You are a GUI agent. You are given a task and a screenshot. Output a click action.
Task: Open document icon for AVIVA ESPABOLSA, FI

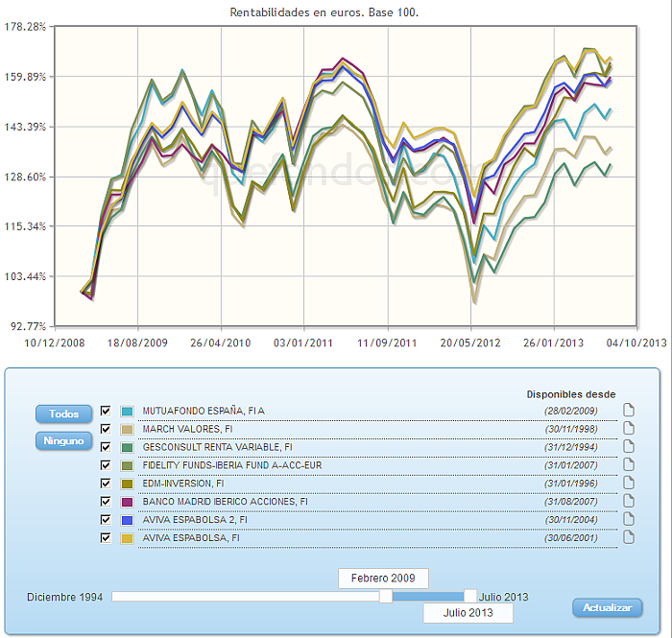(x=628, y=537)
